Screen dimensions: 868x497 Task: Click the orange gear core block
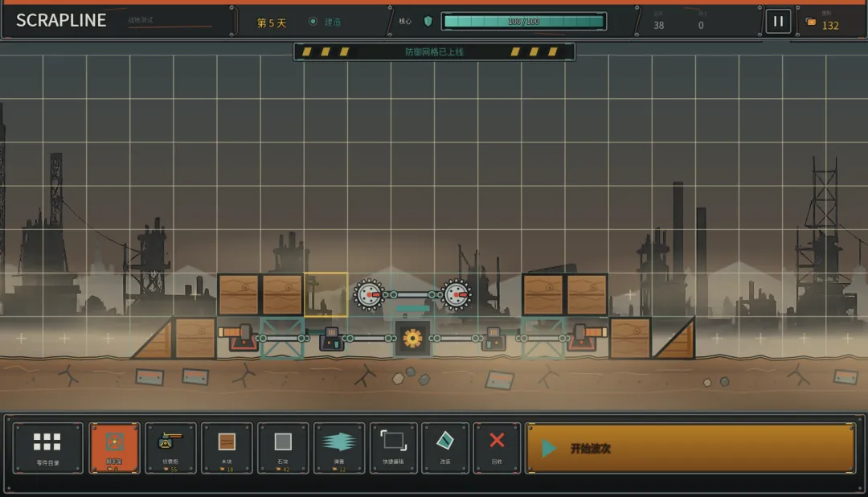pos(412,338)
